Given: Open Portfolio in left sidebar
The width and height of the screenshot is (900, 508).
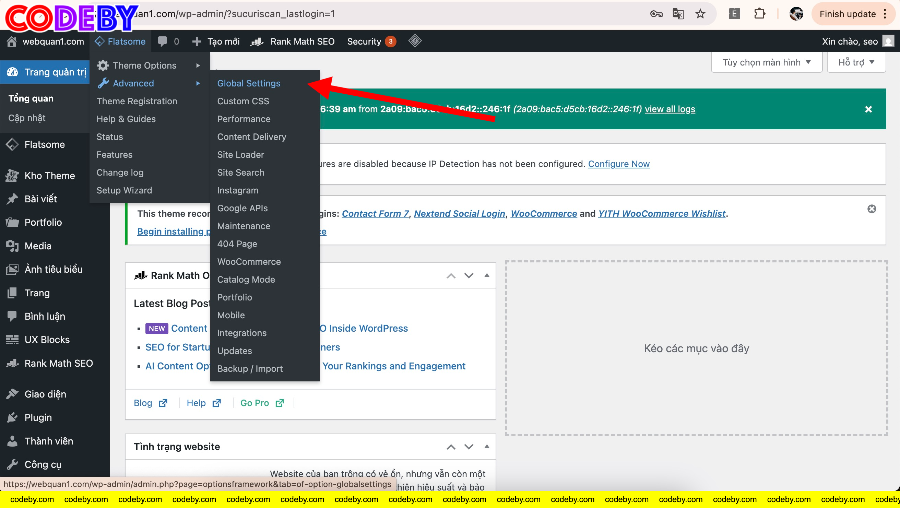Looking at the screenshot, I should click(45, 222).
